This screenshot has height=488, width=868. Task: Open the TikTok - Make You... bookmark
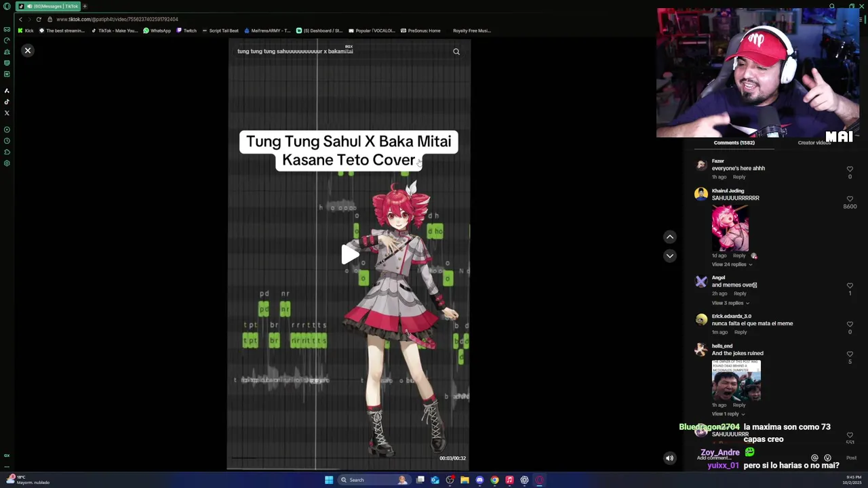pos(115,30)
